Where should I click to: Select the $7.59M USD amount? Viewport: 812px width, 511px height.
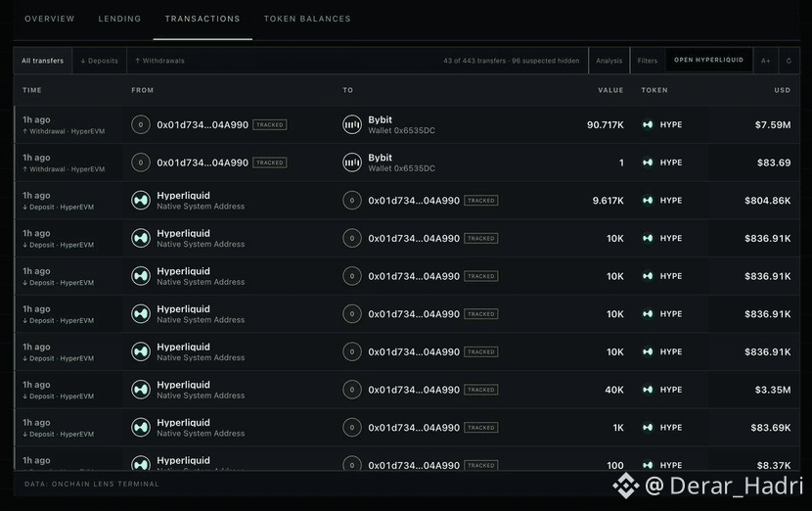tap(773, 125)
